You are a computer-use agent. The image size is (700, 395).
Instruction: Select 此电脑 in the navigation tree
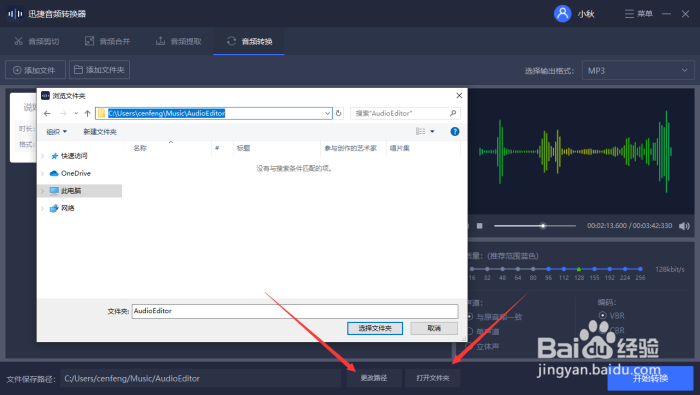click(71, 191)
